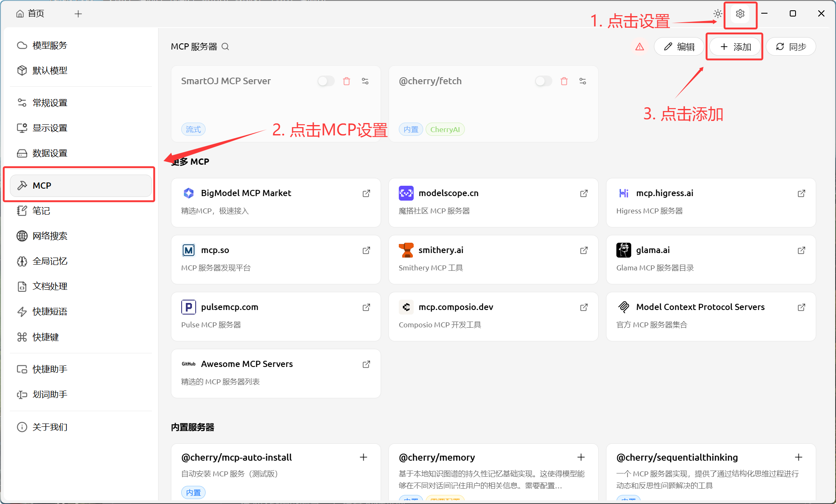Open 笔记 notes settings

point(81,211)
